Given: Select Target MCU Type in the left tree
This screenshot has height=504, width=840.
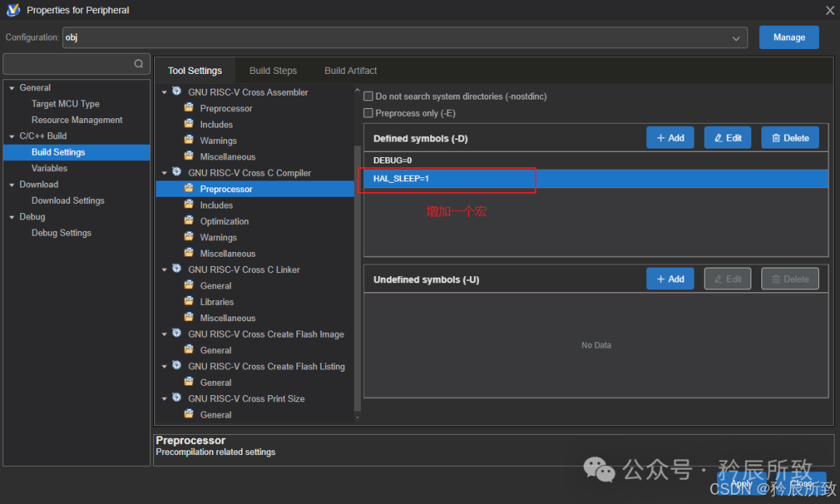Looking at the screenshot, I should [65, 104].
